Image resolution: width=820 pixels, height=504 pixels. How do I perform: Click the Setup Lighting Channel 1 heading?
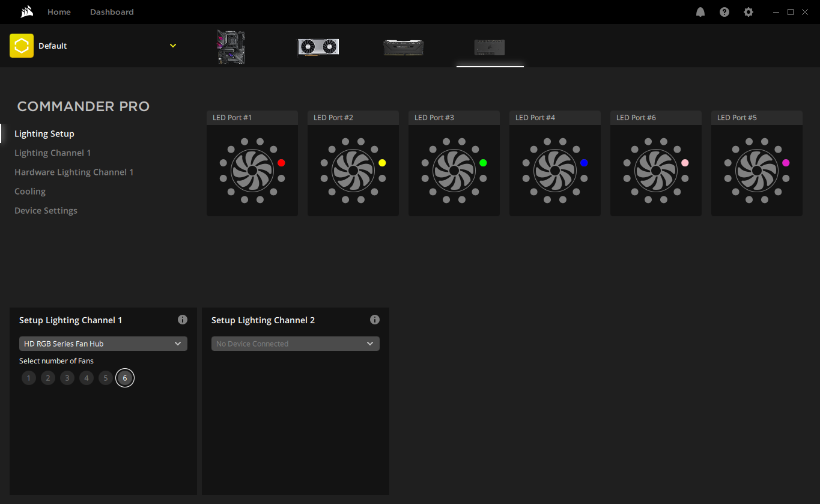(x=71, y=320)
